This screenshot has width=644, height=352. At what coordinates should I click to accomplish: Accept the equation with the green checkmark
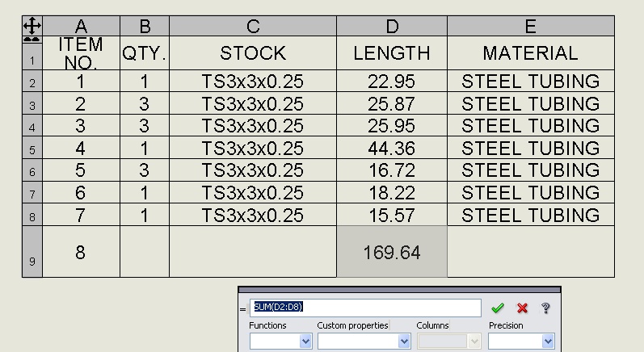(498, 308)
